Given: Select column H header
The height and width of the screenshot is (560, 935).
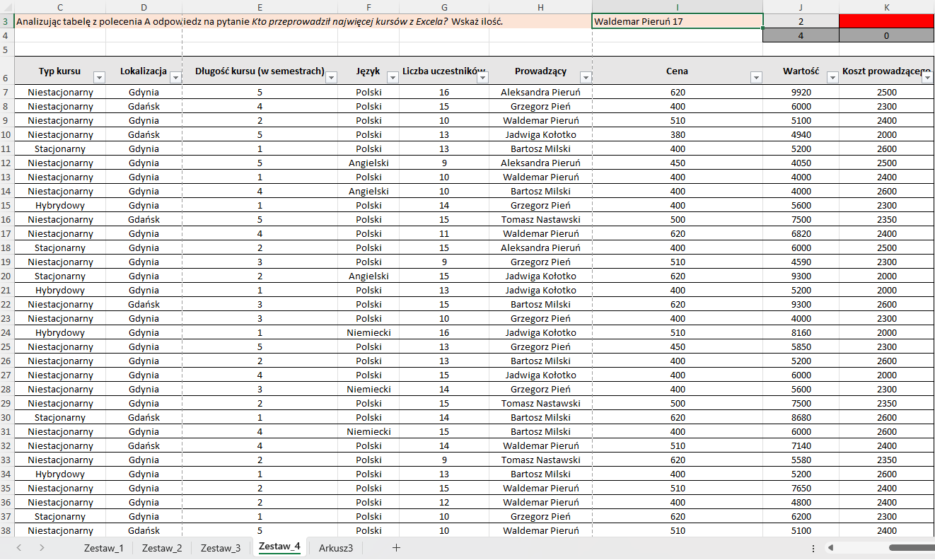Looking at the screenshot, I should [x=540, y=7].
